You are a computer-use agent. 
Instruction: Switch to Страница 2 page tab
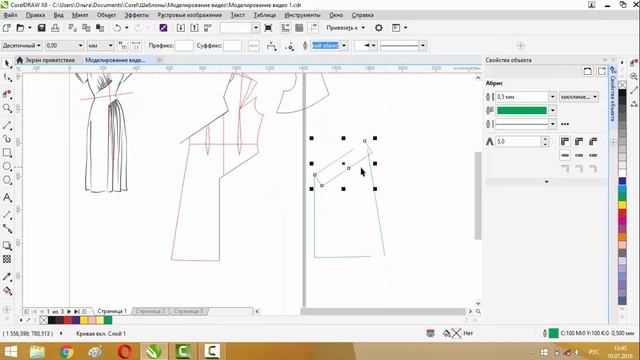pyautogui.click(x=150, y=311)
